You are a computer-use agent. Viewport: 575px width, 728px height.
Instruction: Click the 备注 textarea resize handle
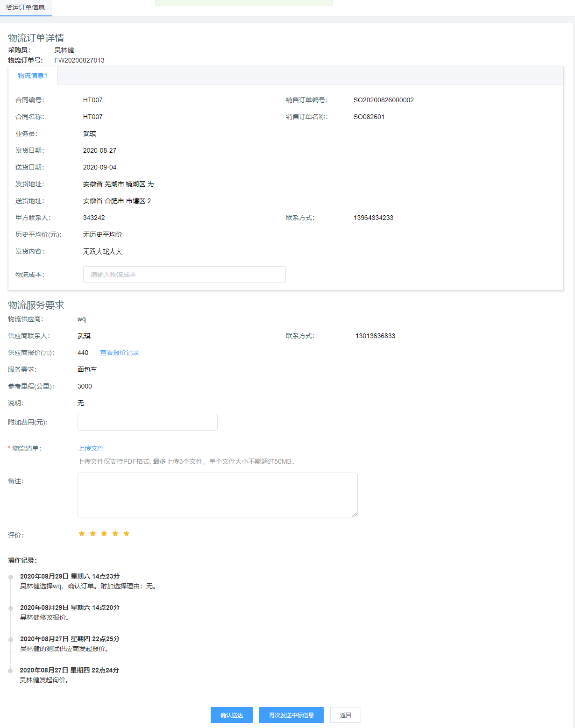[x=355, y=514]
